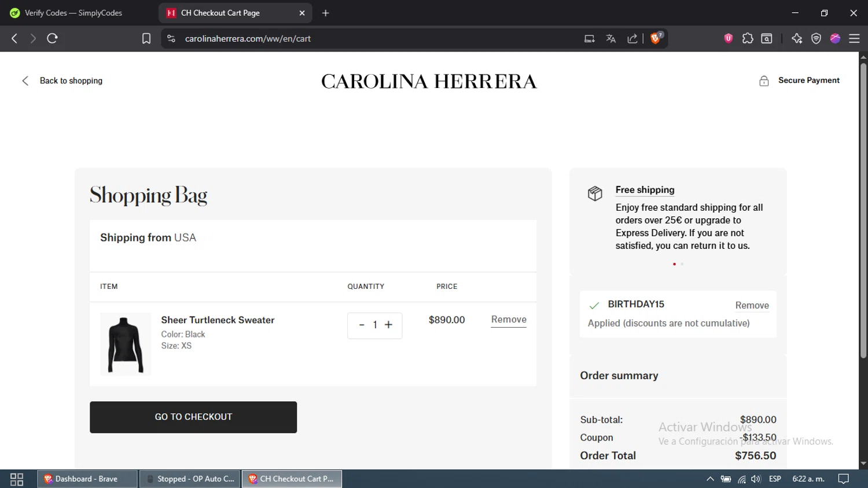
Task: Open the profile avatar icon
Action: tap(835, 39)
